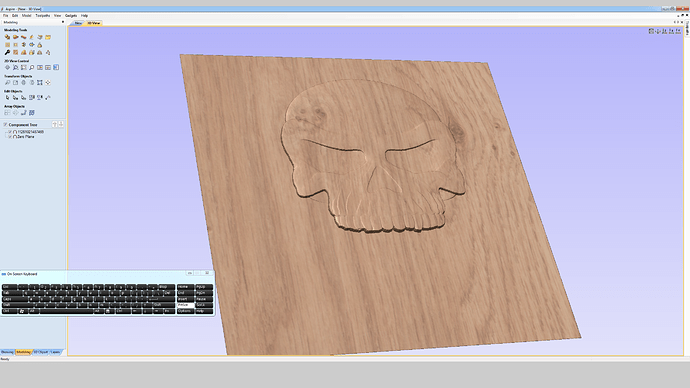Click the Pause key on On-Screen Keyboard
The height and width of the screenshot is (388, 690).
pos(204,299)
